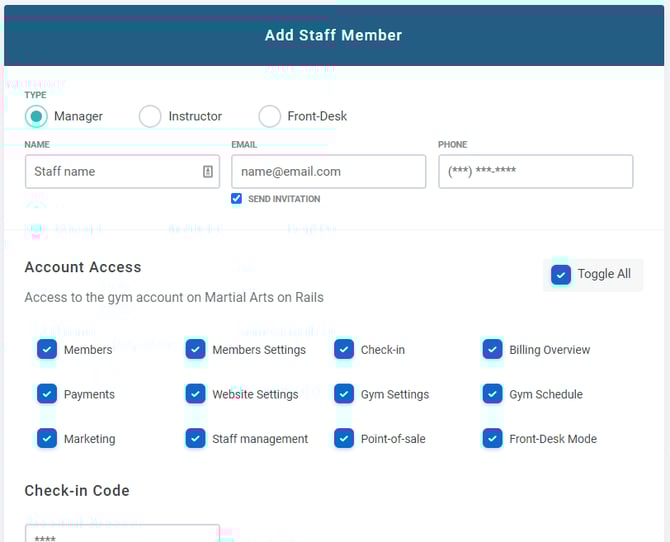Uncheck the Marketing access checkbox
Screen dimensions: 670x542
47,438
